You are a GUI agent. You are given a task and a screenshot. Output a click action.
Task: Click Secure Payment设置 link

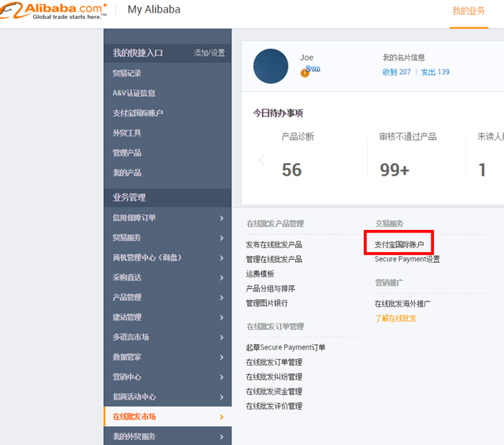click(x=407, y=259)
